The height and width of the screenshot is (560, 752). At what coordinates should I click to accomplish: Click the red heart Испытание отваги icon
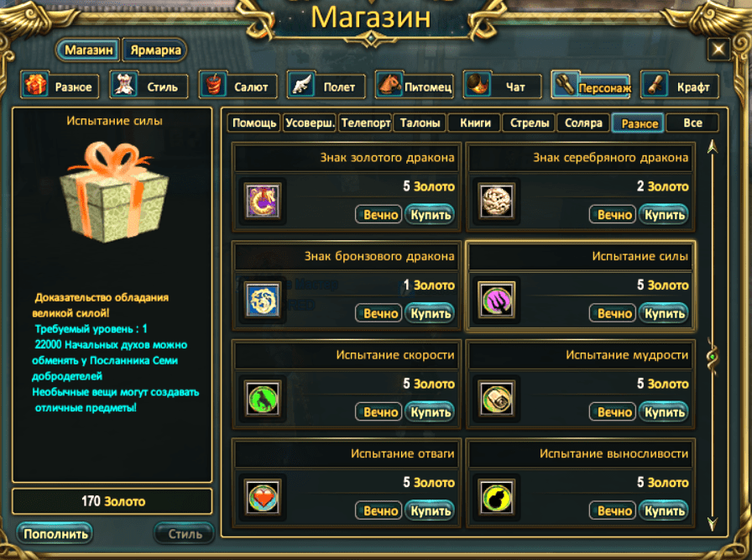click(263, 498)
